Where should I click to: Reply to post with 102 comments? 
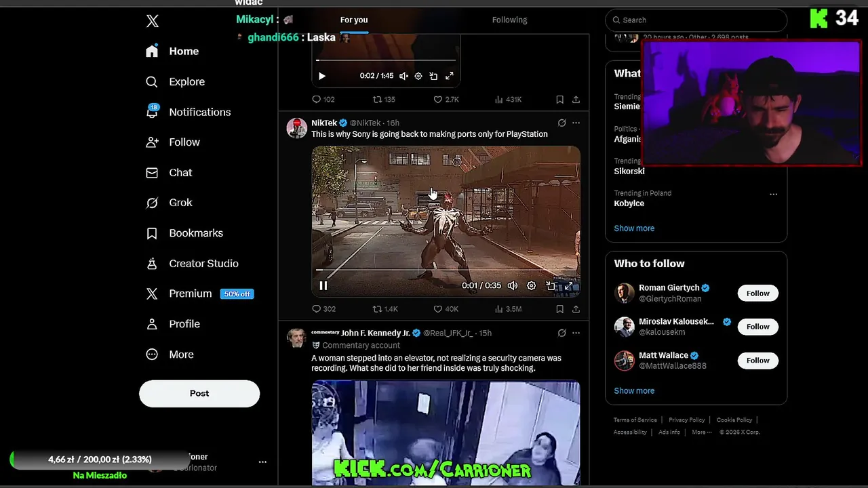coord(323,100)
